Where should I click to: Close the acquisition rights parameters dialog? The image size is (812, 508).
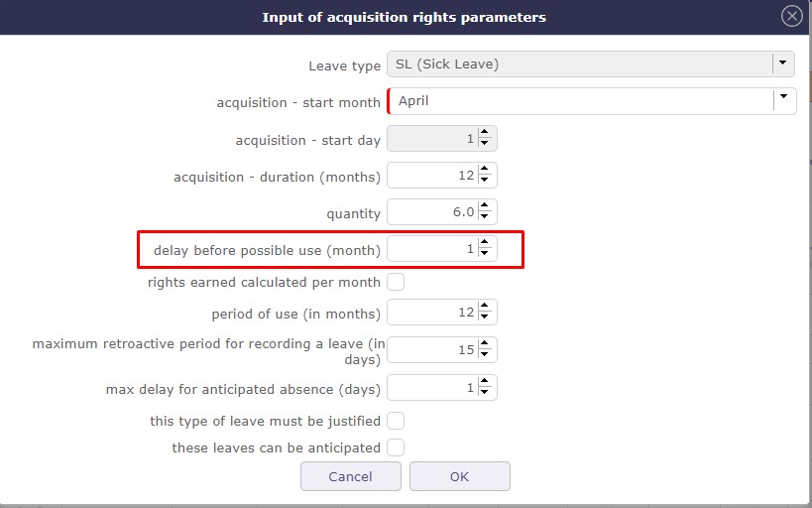pyautogui.click(x=791, y=16)
